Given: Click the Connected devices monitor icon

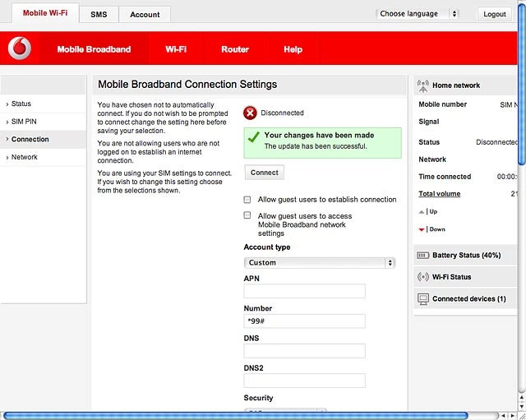Looking at the screenshot, I should [x=423, y=299].
